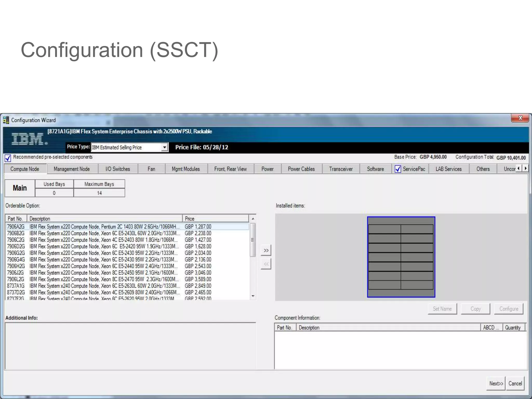Sort orderable list by Part No. column
The image size is (532, 399).
pyautogui.click(x=16, y=219)
